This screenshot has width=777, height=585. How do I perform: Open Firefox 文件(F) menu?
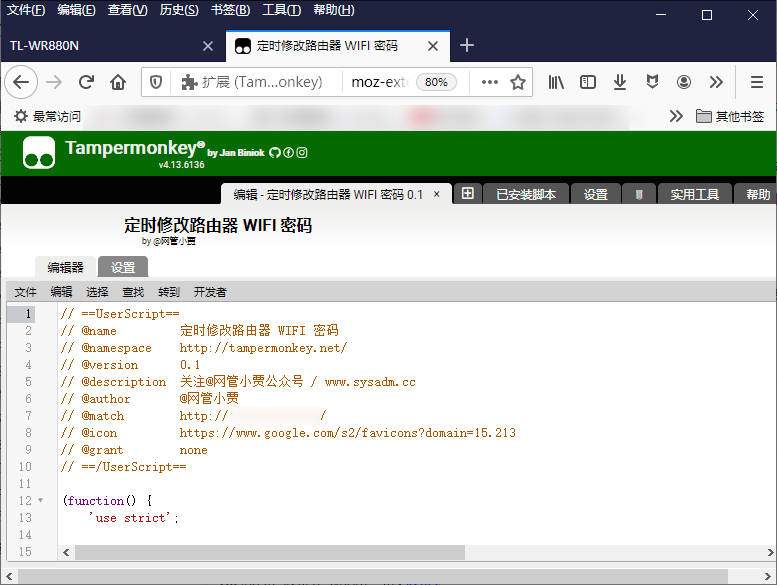pyautogui.click(x=26, y=9)
